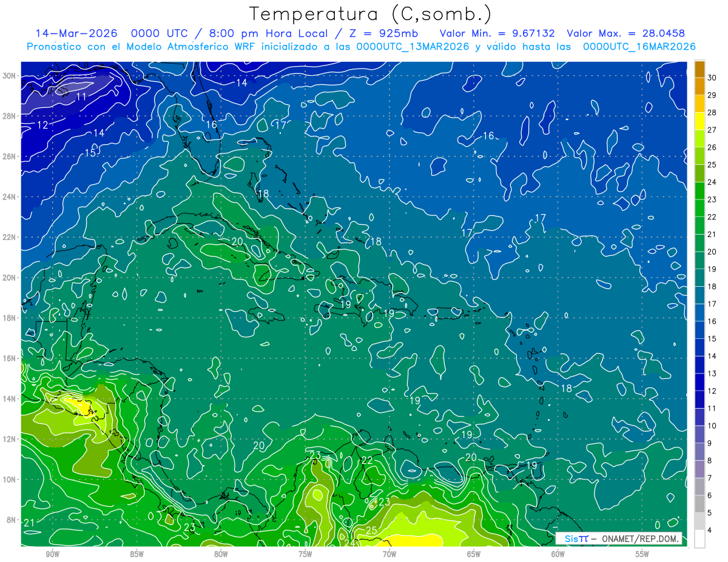Click the orange legend swatch between 29 and 30
728x562 pixels.
699,87
